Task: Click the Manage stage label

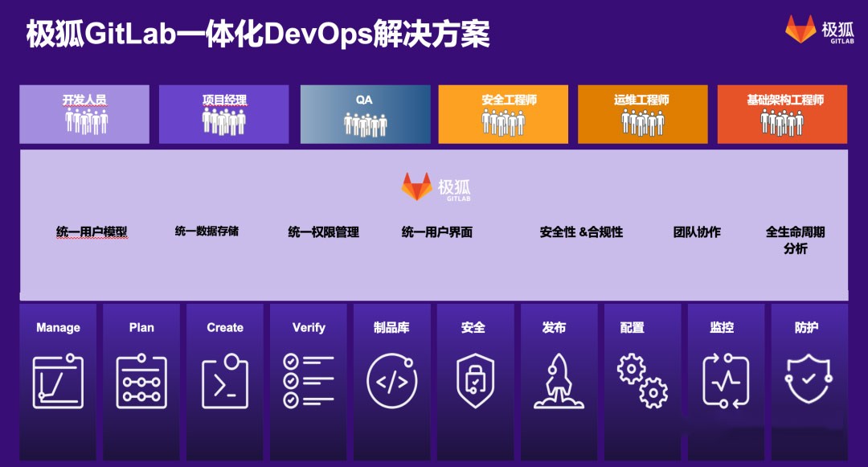Action: tap(58, 328)
